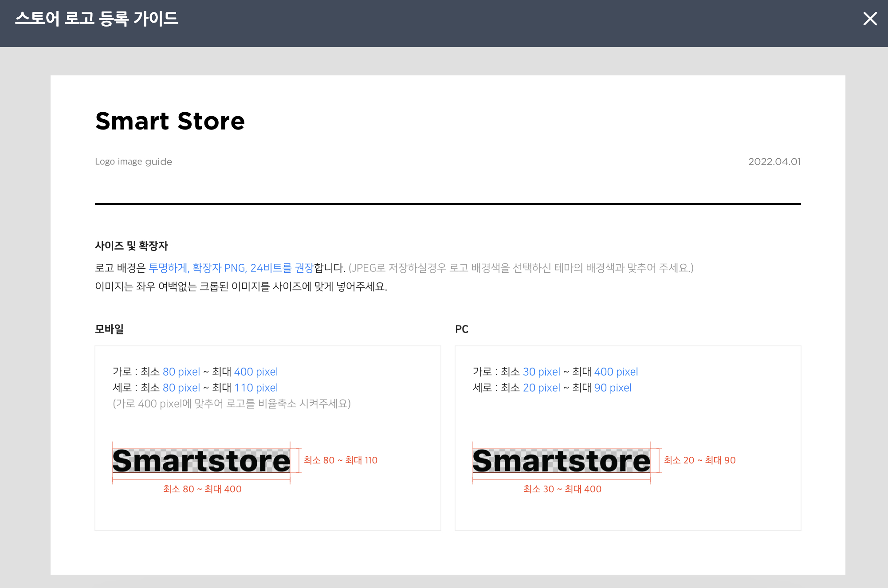This screenshot has height=588, width=888.
Task: Click the mobile Smartstore sample logo
Action: (x=201, y=461)
